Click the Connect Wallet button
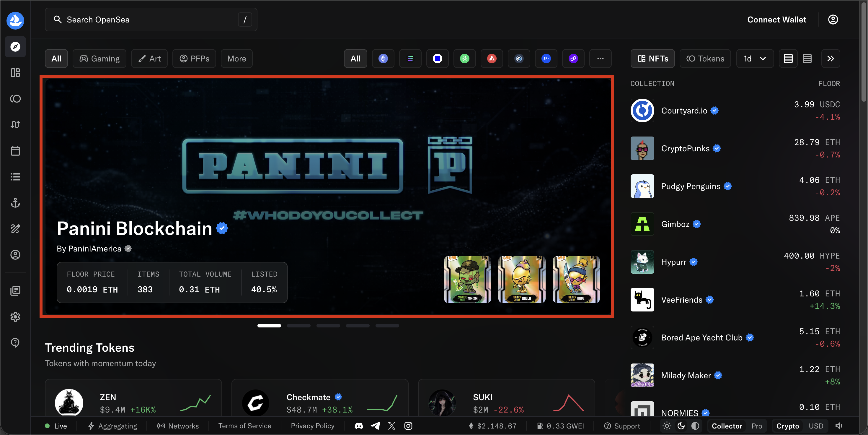This screenshot has width=868, height=435. point(777,19)
